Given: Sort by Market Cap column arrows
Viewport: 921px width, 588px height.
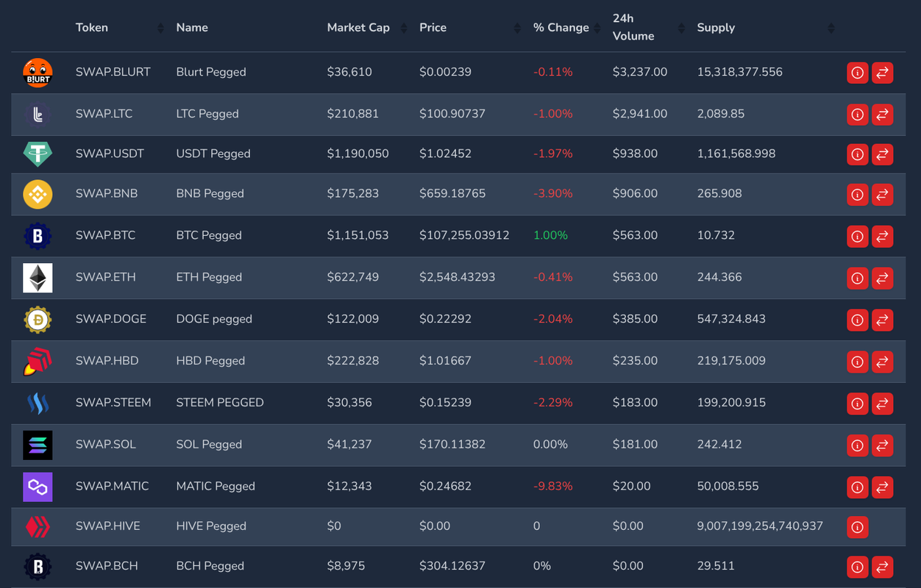Looking at the screenshot, I should (403, 28).
